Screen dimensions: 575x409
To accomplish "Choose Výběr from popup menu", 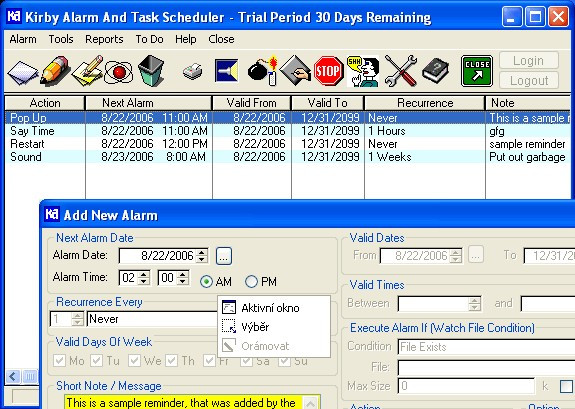I will click(x=274, y=326).
